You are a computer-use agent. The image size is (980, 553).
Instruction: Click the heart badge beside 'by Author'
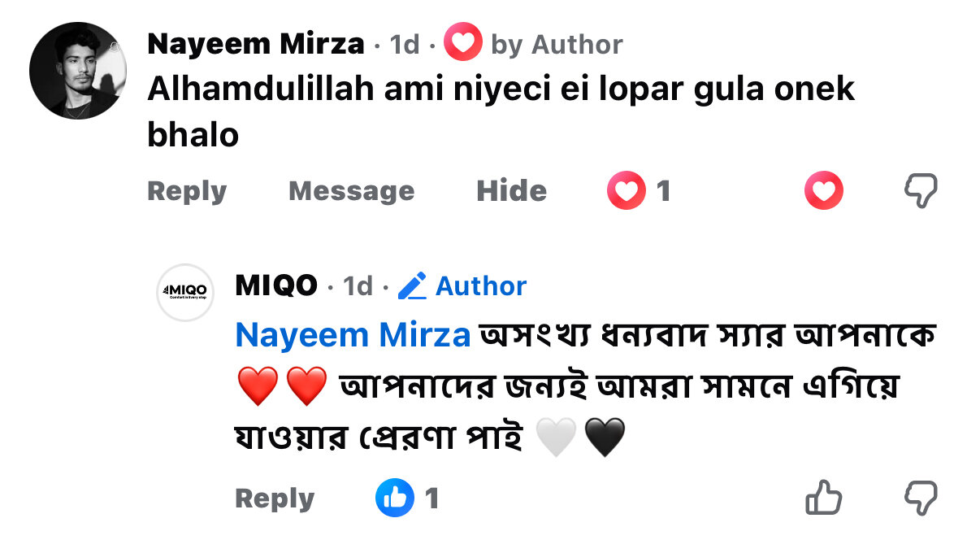point(463,42)
